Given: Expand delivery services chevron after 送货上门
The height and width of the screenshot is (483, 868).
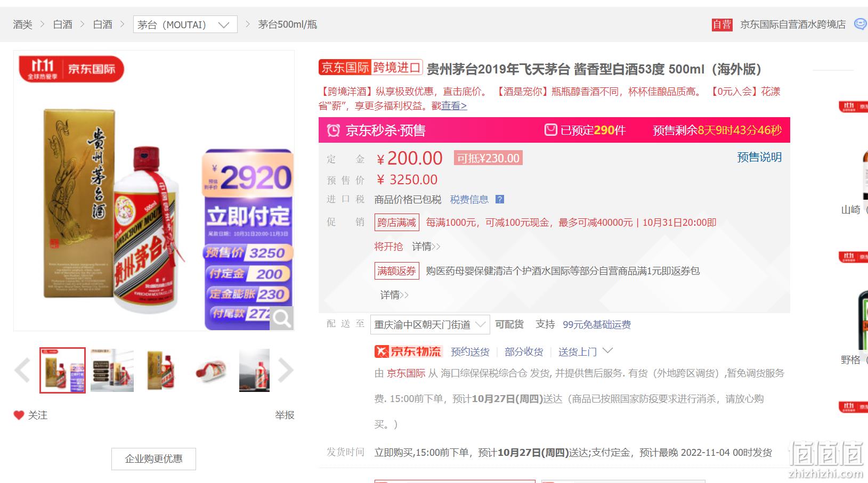Looking at the screenshot, I should coord(607,351).
